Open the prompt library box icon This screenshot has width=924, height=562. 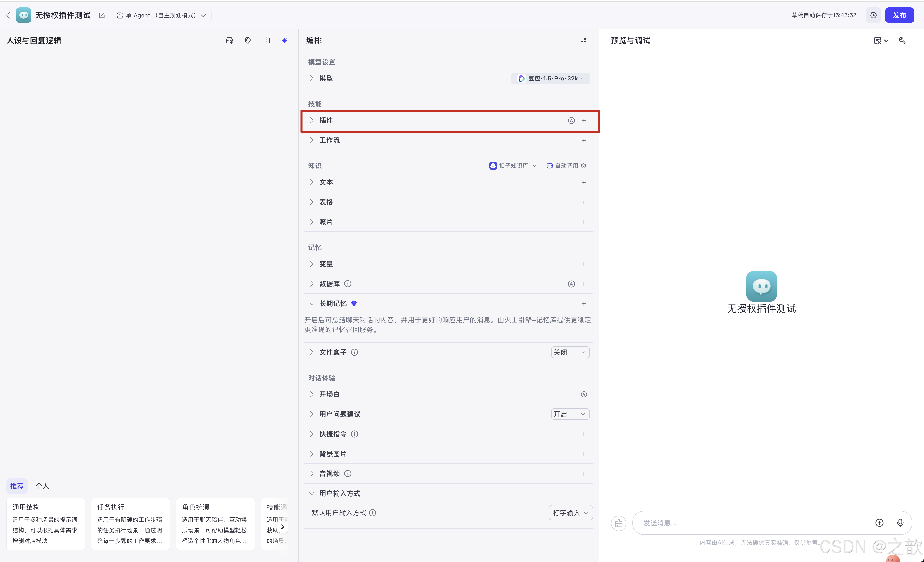[229, 41]
